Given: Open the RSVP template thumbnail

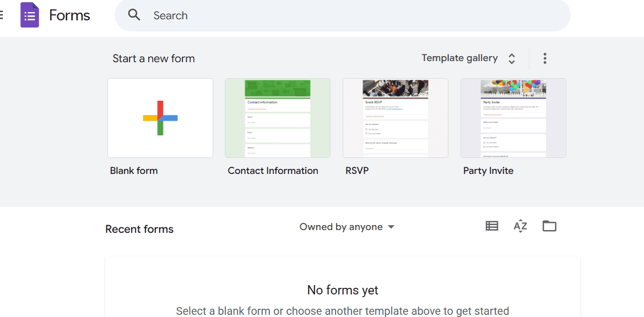Looking at the screenshot, I should 396,118.
